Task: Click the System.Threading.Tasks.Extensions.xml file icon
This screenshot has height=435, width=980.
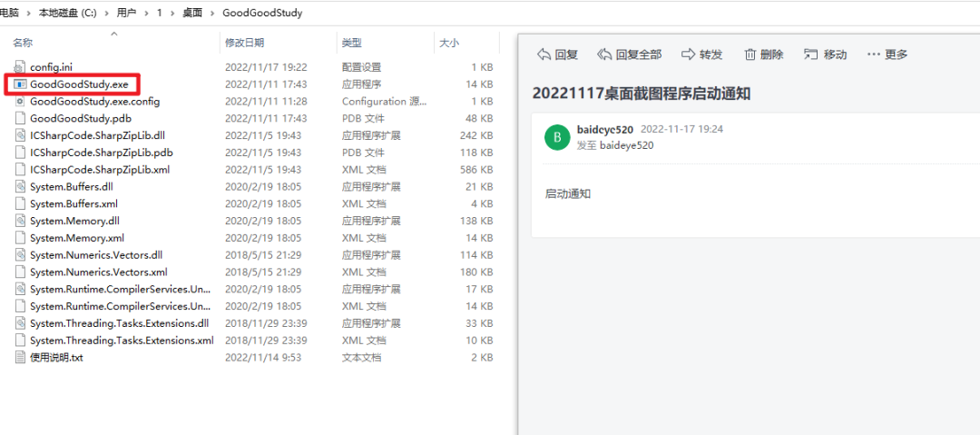Action: [19, 341]
